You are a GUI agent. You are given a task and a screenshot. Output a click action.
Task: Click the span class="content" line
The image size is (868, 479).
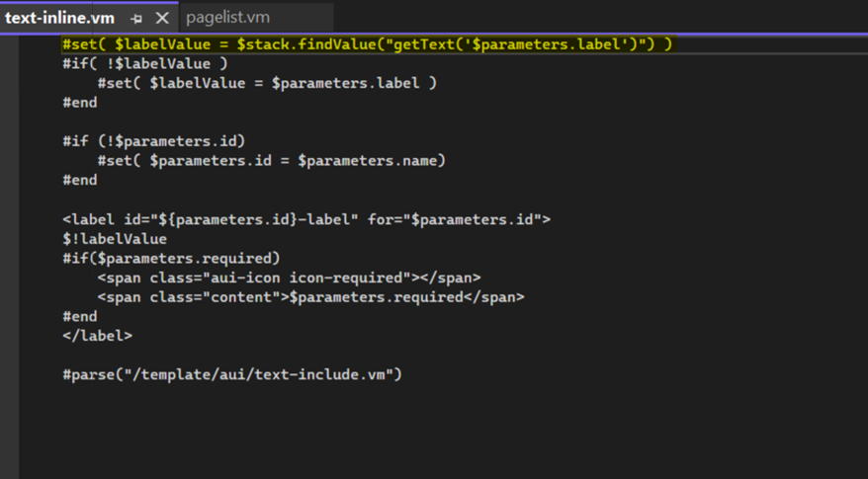tap(310, 296)
